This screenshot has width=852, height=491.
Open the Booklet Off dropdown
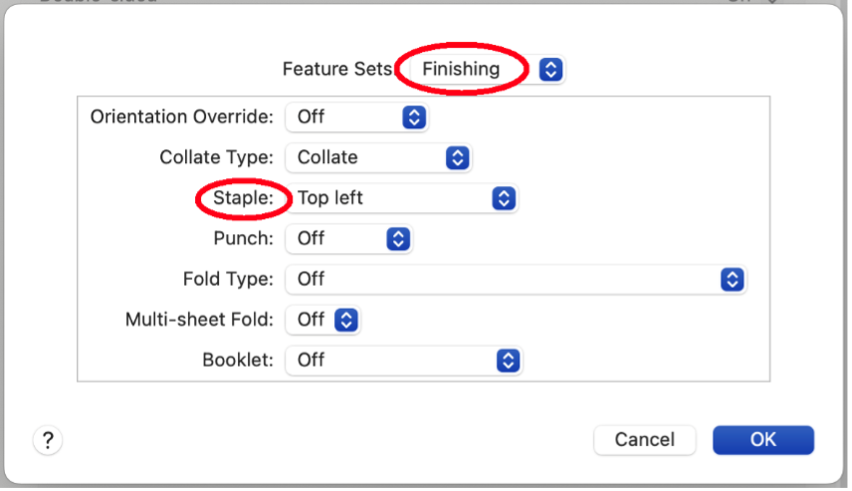click(x=403, y=361)
